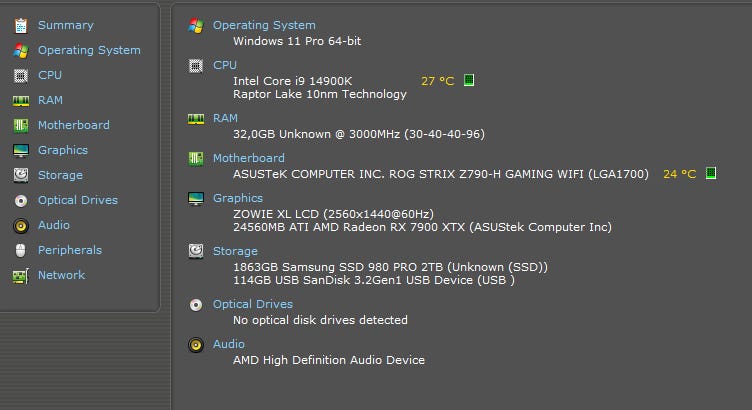Open the Operating System heading link
This screenshot has height=410, width=752.
tap(264, 25)
